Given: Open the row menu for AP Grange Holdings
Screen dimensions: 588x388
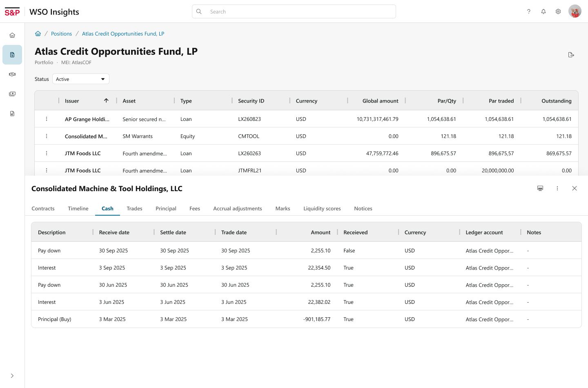Looking at the screenshot, I should 47,119.
